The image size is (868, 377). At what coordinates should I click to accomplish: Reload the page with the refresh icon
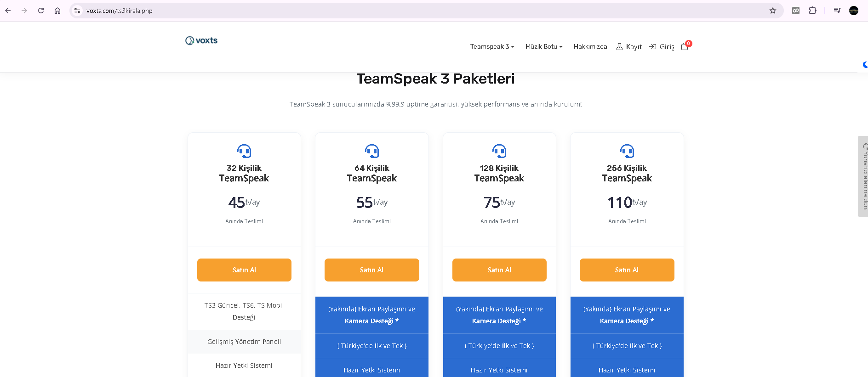[41, 11]
